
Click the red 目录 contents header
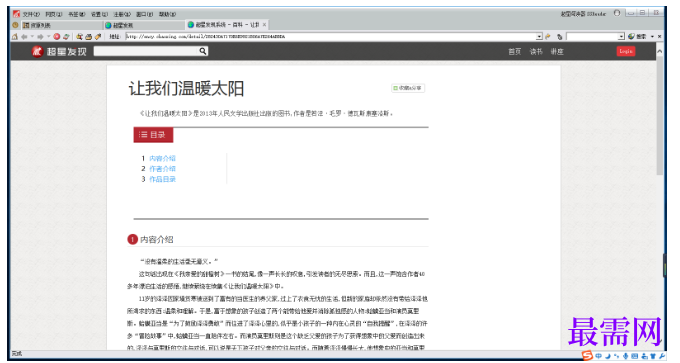tap(153, 135)
